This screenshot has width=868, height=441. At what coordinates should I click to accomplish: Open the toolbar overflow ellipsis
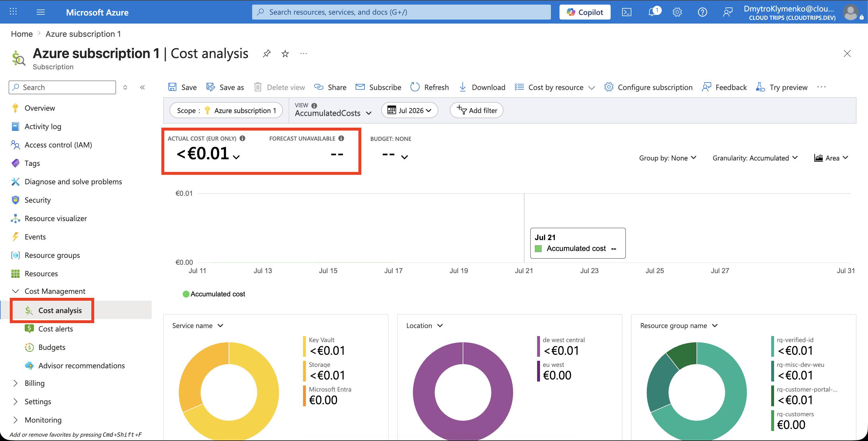pos(821,87)
